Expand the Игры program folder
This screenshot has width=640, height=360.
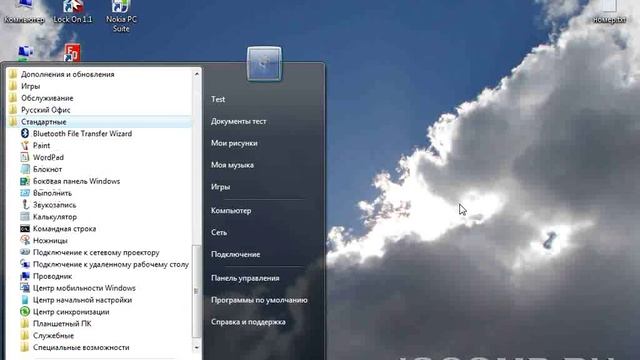[24, 86]
